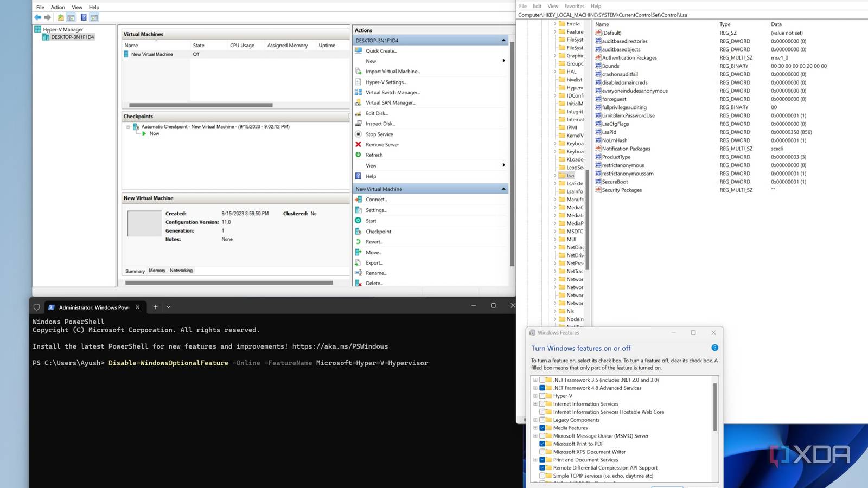This screenshot has height=488, width=868.
Task: Click the Virtual Machines horizontal scrollbar
Action: (201, 105)
